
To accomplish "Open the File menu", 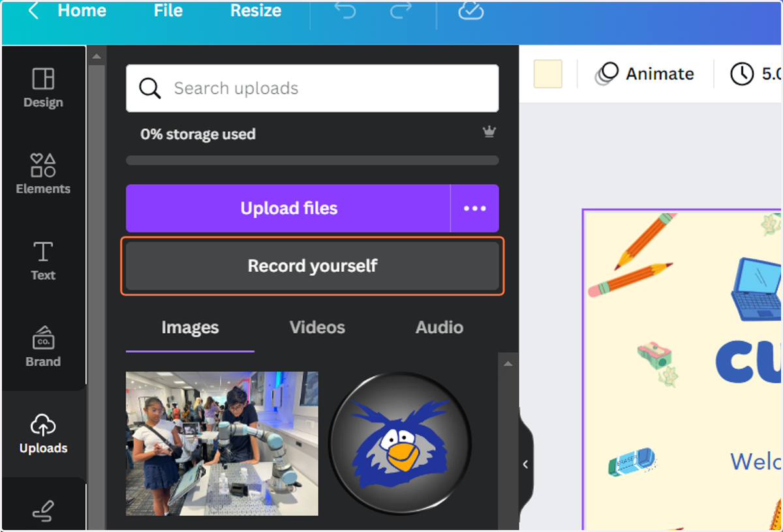I will click(x=168, y=11).
